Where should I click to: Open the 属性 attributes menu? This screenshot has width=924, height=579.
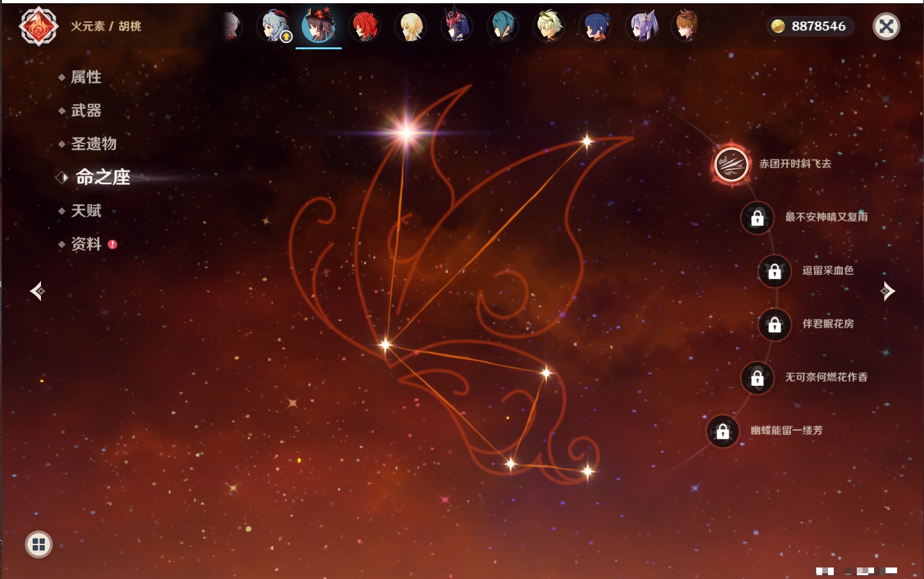click(x=86, y=77)
